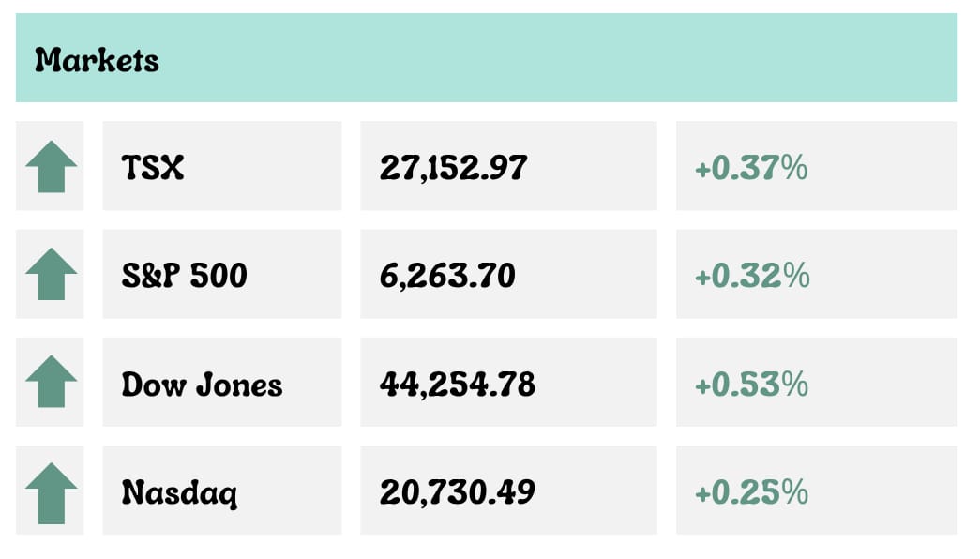980x559 pixels.
Task: Select the Dow Jones change +0.53%
Action: pos(752,384)
